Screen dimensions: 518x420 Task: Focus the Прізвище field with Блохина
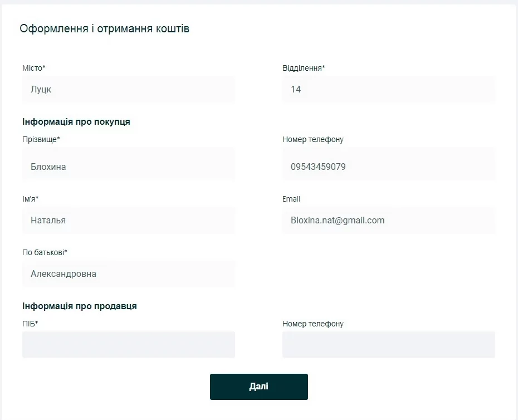click(x=128, y=167)
